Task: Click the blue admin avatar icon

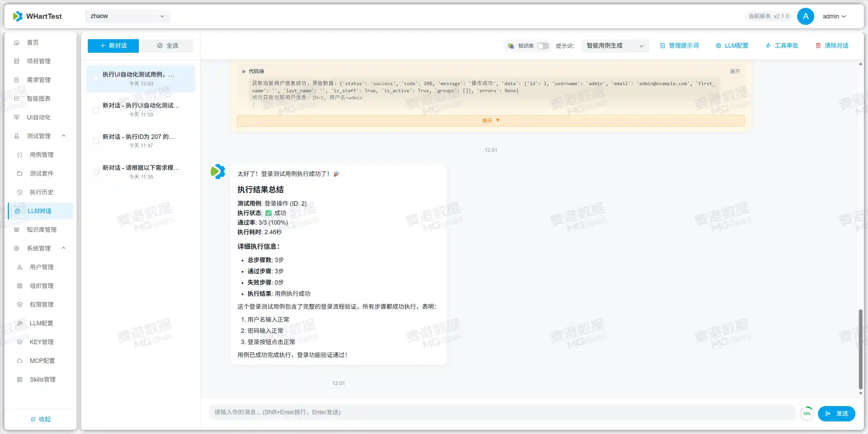Action: [x=805, y=16]
